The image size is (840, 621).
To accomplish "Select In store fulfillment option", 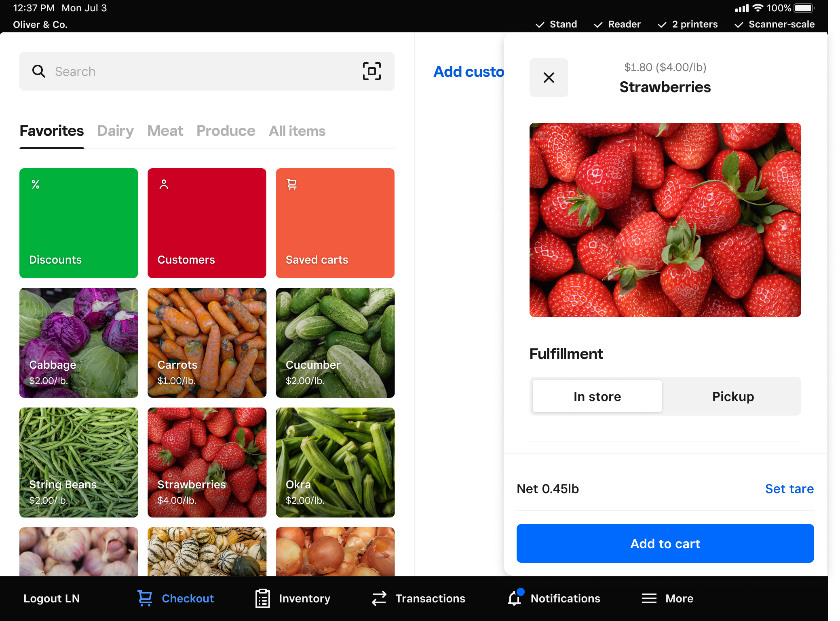I will click(597, 396).
